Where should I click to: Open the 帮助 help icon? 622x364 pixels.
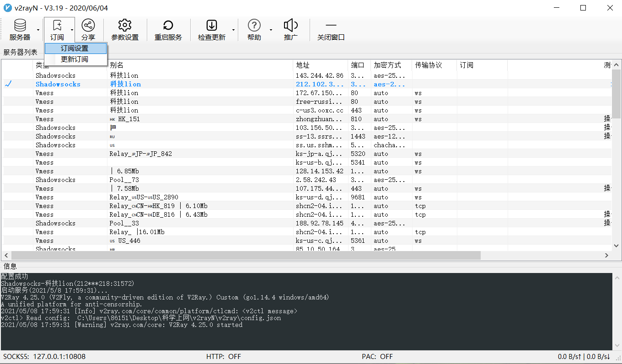pyautogui.click(x=254, y=30)
